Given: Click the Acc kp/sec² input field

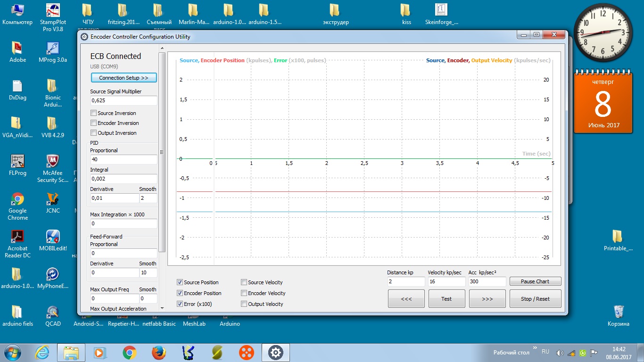Looking at the screenshot, I should [487, 281].
